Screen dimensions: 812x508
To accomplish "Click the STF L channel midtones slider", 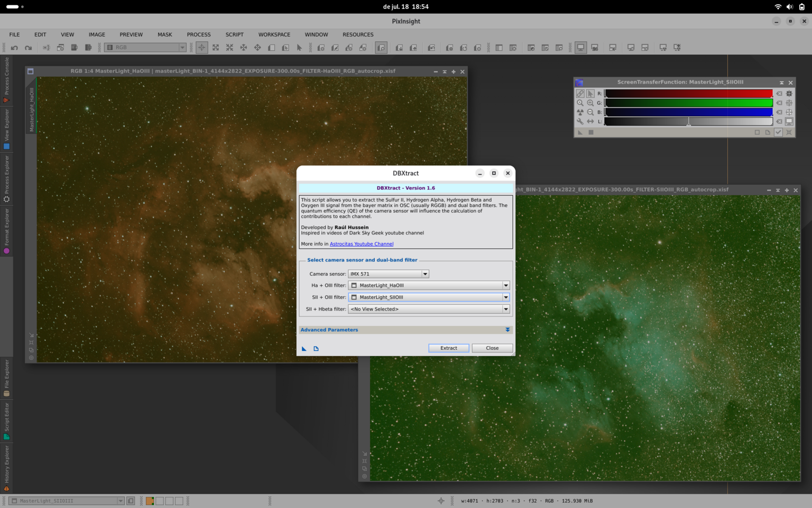I will coord(688,123).
